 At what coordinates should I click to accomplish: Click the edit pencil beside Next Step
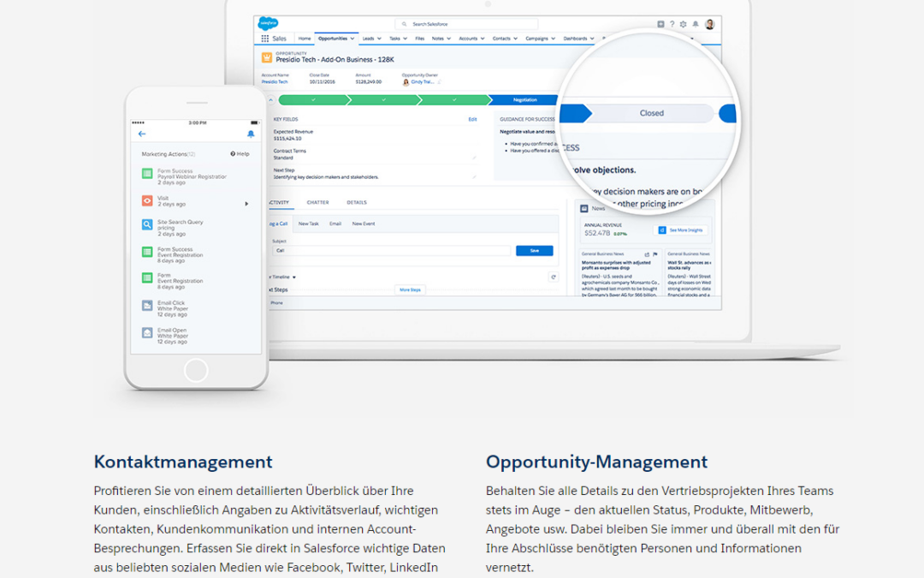coord(474,177)
